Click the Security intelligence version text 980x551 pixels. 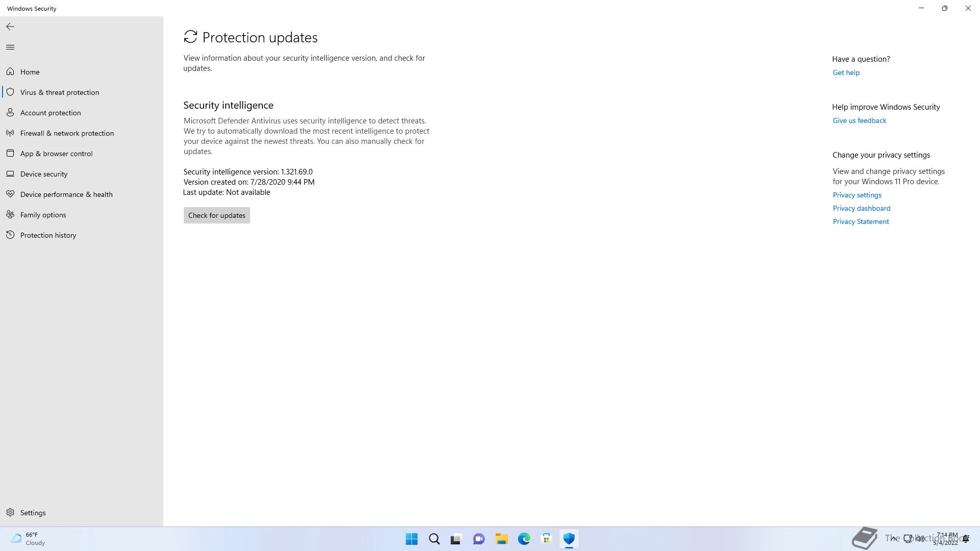coord(248,172)
